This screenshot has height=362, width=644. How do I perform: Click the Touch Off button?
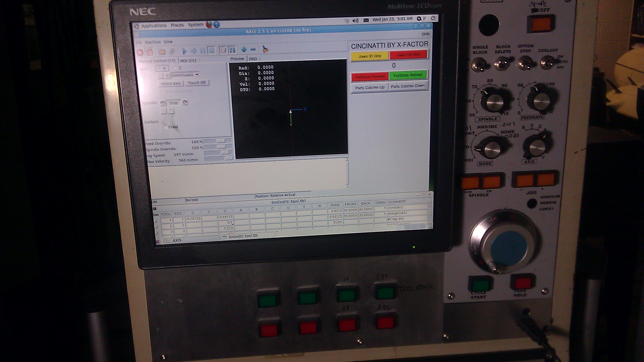click(x=197, y=83)
